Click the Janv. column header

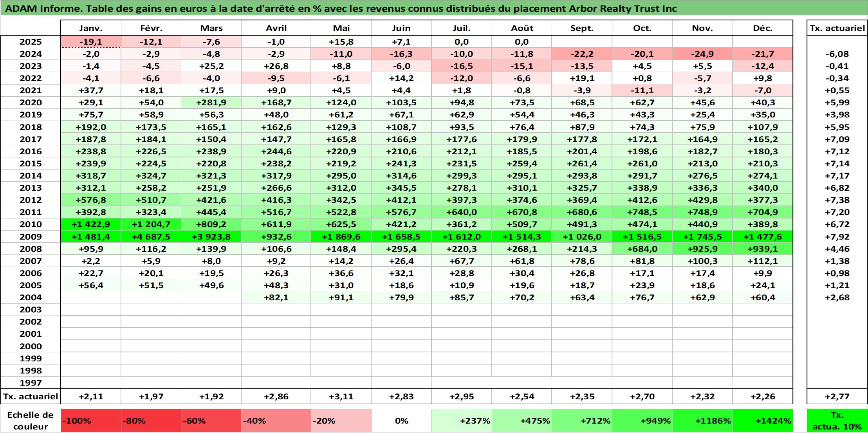click(x=91, y=28)
